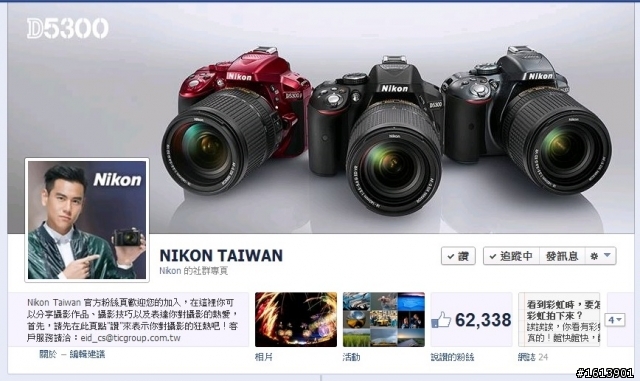This screenshot has height=381, width=640.
Task: Open the D5300 cameras cover photo
Action: click(320, 118)
